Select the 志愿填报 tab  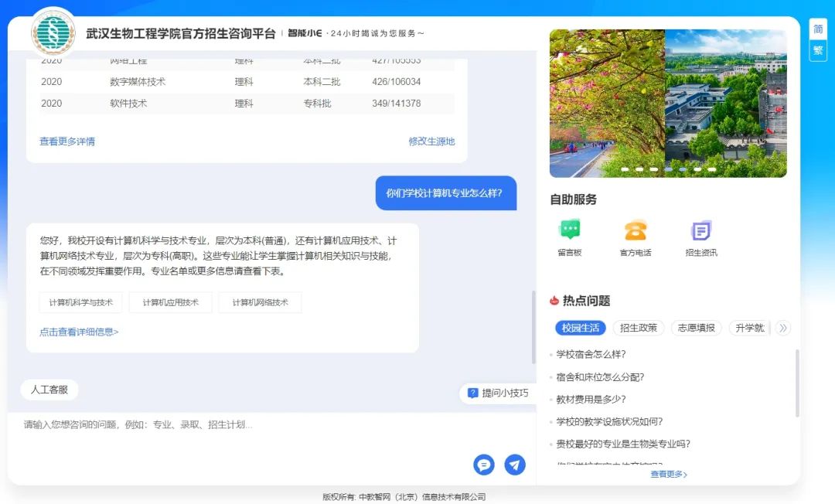(x=697, y=328)
